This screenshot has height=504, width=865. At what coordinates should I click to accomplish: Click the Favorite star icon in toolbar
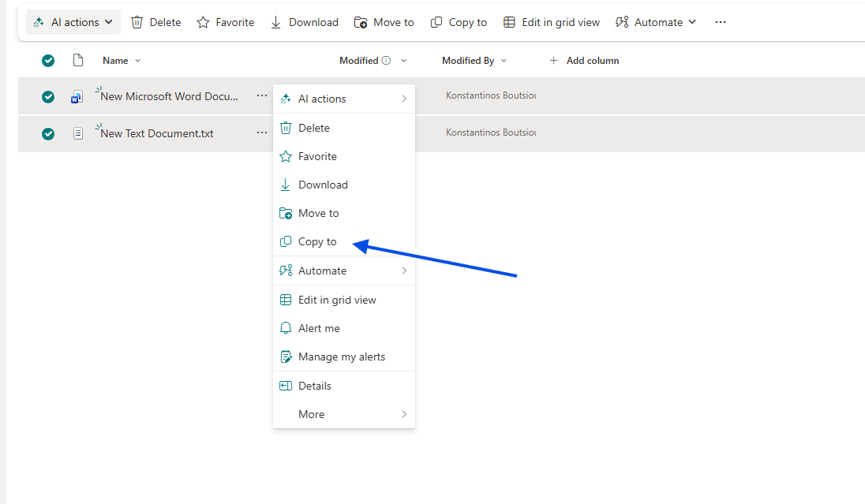point(203,22)
